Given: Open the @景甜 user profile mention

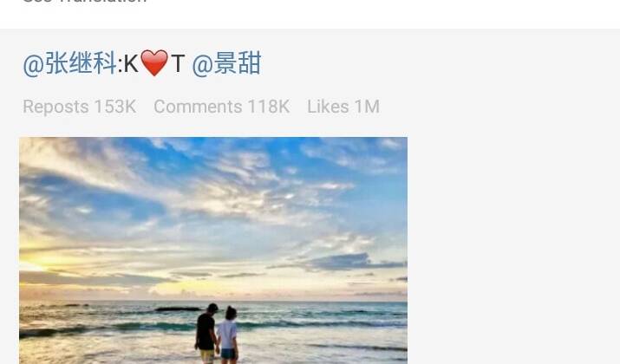Looking at the screenshot, I should tap(226, 63).
